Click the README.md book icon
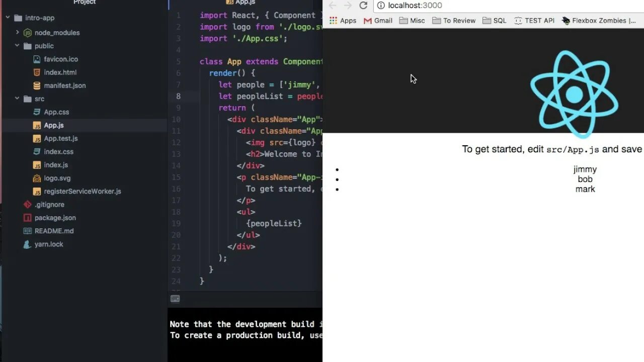This screenshot has width=644, height=362. coord(28,231)
